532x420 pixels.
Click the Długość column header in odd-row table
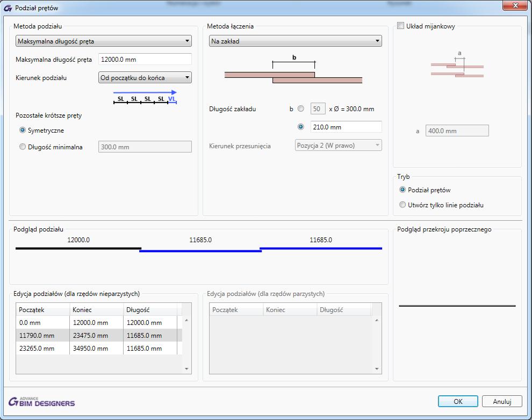[x=150, y=309]
